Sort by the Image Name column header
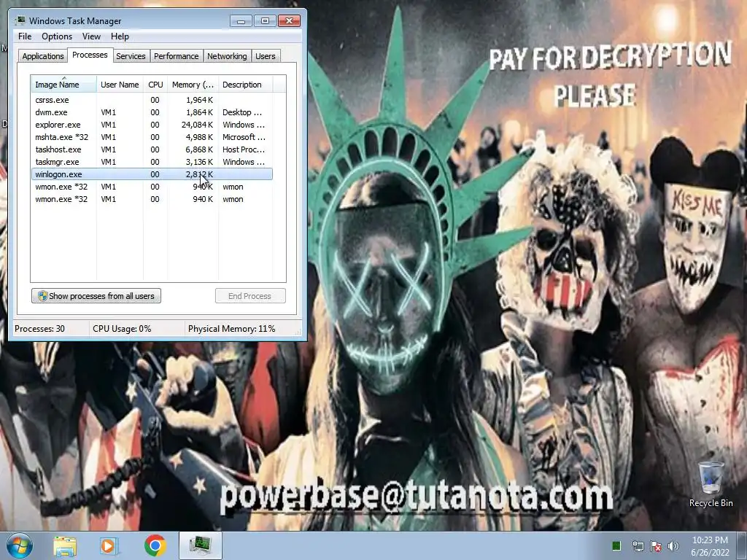The height and width of the screenshot is (560, 747). (64, 85)
